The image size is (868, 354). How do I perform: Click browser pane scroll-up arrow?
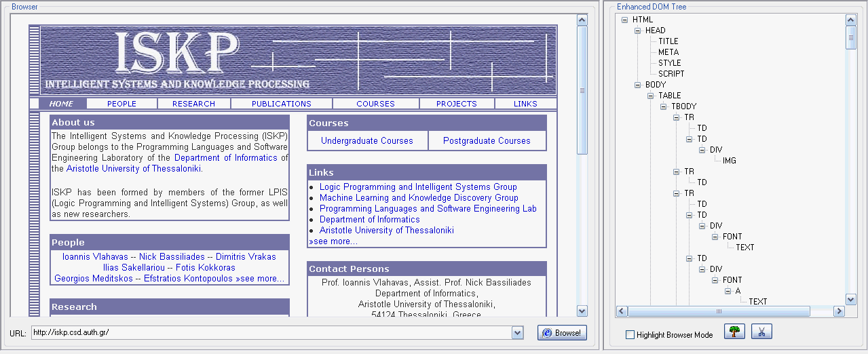[582, 20]
